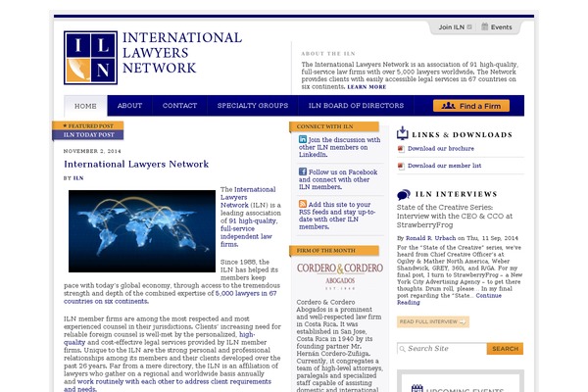588x392 pixels.
Task: Click the orange Search button
Action: [x=505, y=349]
